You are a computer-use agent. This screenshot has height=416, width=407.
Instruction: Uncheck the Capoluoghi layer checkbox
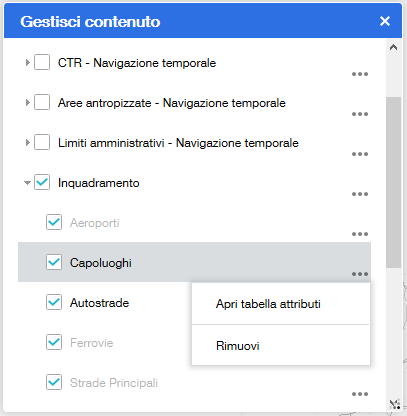click(x=54, y=262)
